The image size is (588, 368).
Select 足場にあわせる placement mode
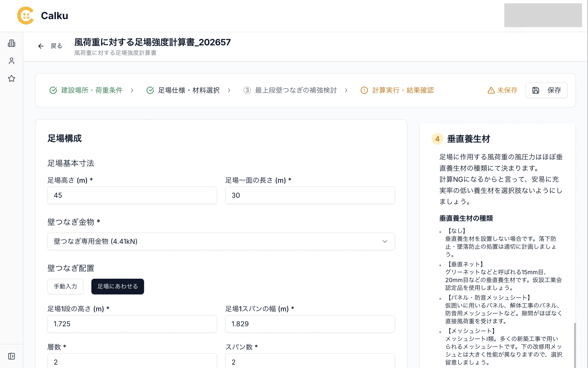tap(118, 286)
